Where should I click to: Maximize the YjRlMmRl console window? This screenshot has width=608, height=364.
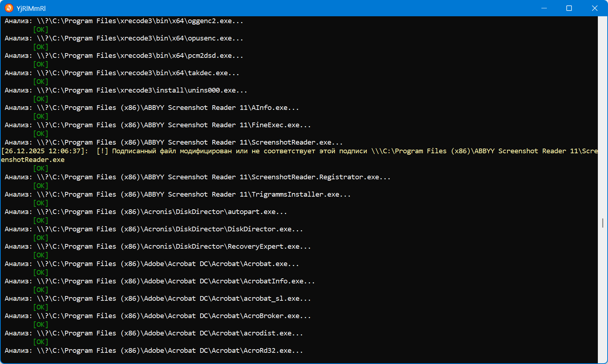point(569,8)
